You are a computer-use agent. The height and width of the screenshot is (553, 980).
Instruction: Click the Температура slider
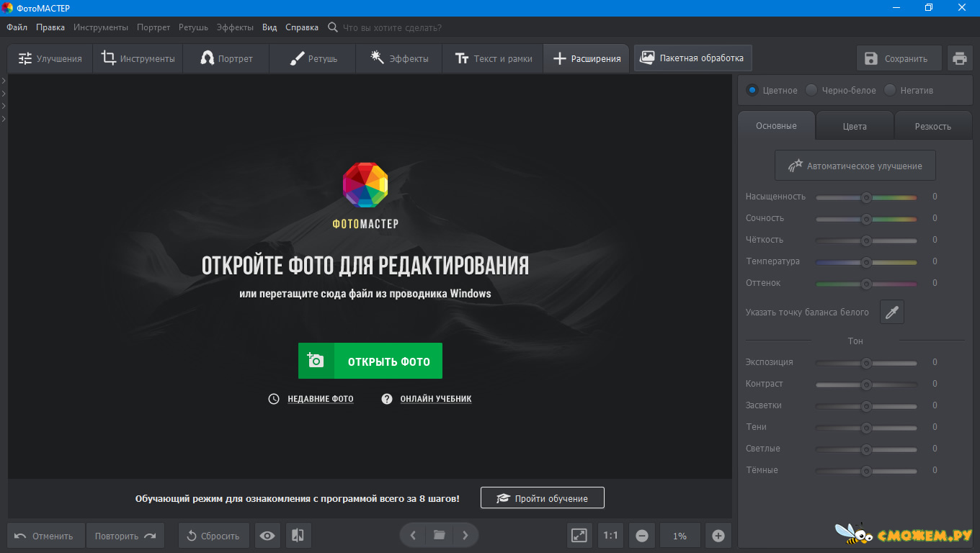(866, 261)
